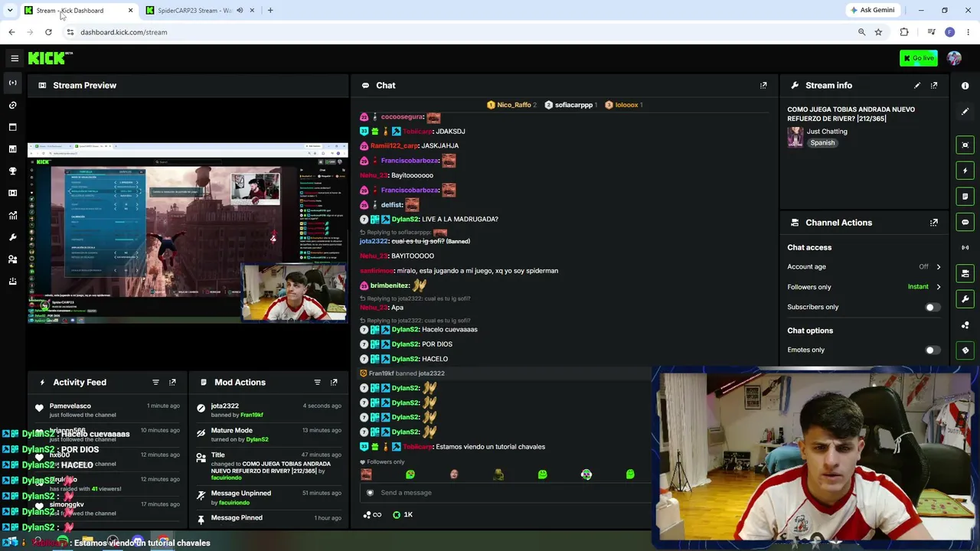Viewport: 980px width, 551px height.
Task: Type in the Send a message field
Action: tap(505, 493)
